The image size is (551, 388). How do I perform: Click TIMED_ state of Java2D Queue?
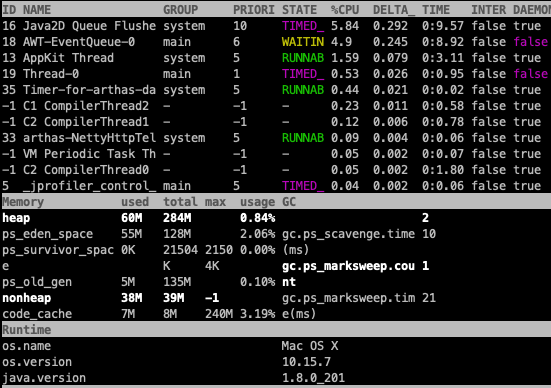(303, 26)
